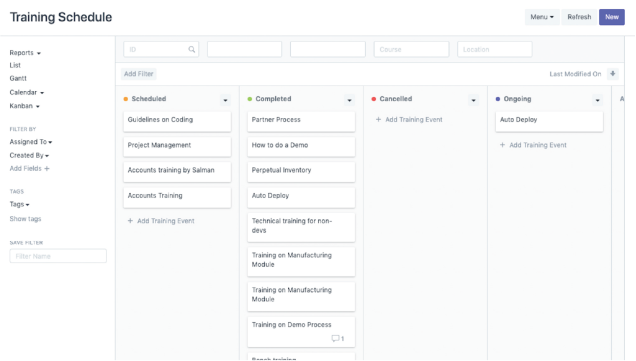Click Add Filter button

coord(139,74)
